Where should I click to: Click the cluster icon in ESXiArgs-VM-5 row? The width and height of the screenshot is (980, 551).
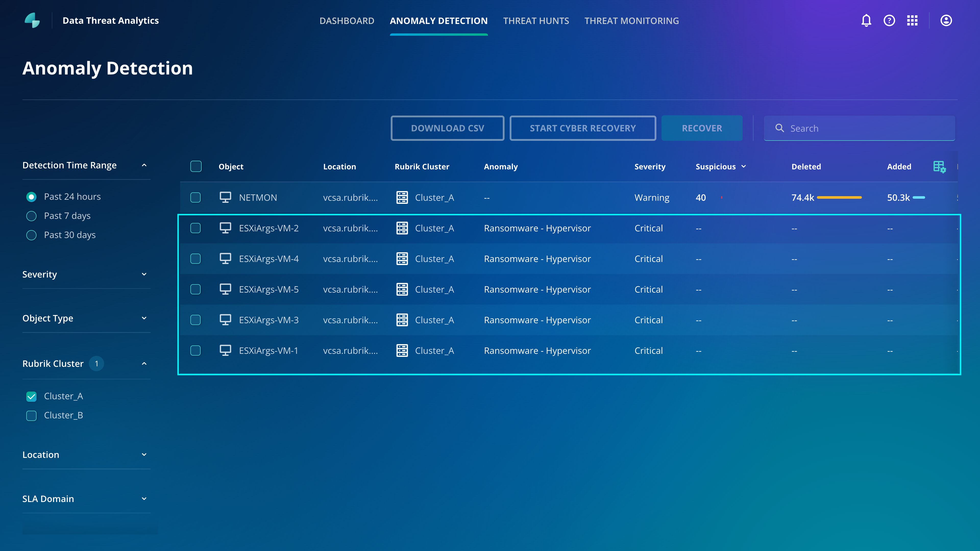click(402, 289)
